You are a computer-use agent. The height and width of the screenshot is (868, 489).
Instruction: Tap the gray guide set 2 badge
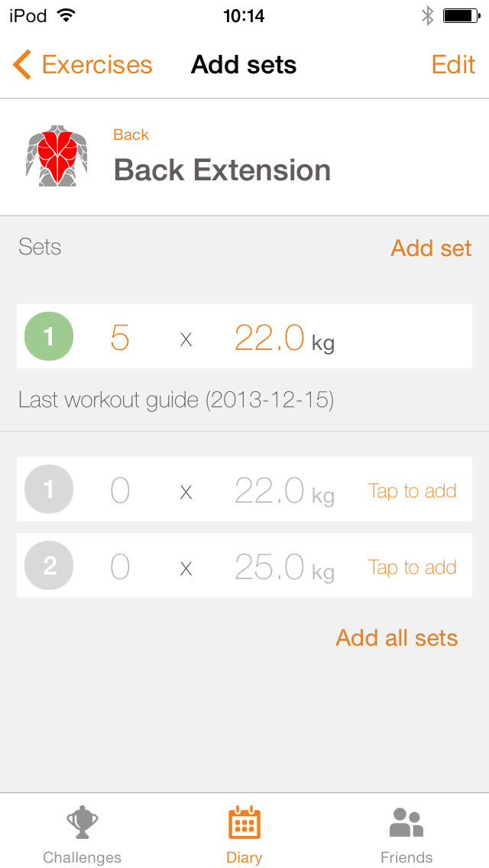(x=49, y=565)
